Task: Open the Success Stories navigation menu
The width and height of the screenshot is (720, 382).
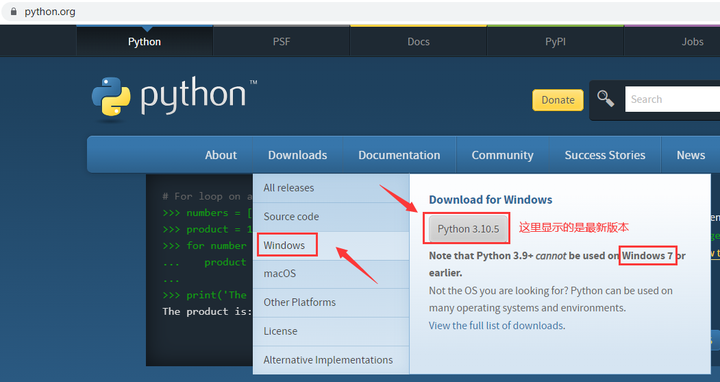Action: click(605, 155)
